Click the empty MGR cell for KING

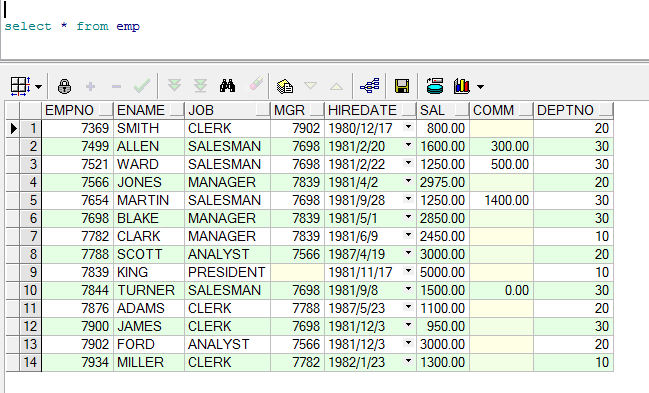[x=298, y=272]
